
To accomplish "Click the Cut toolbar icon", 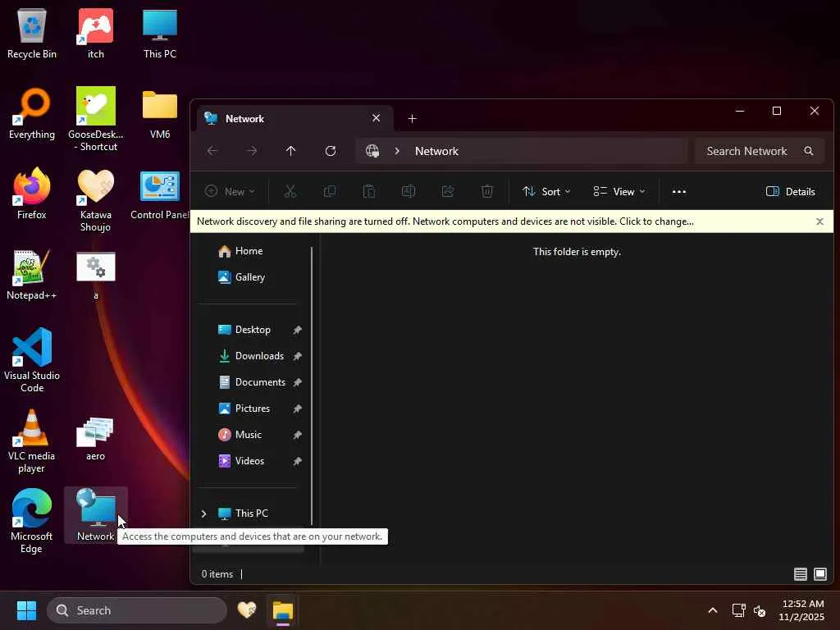I will tap(290, 191).
